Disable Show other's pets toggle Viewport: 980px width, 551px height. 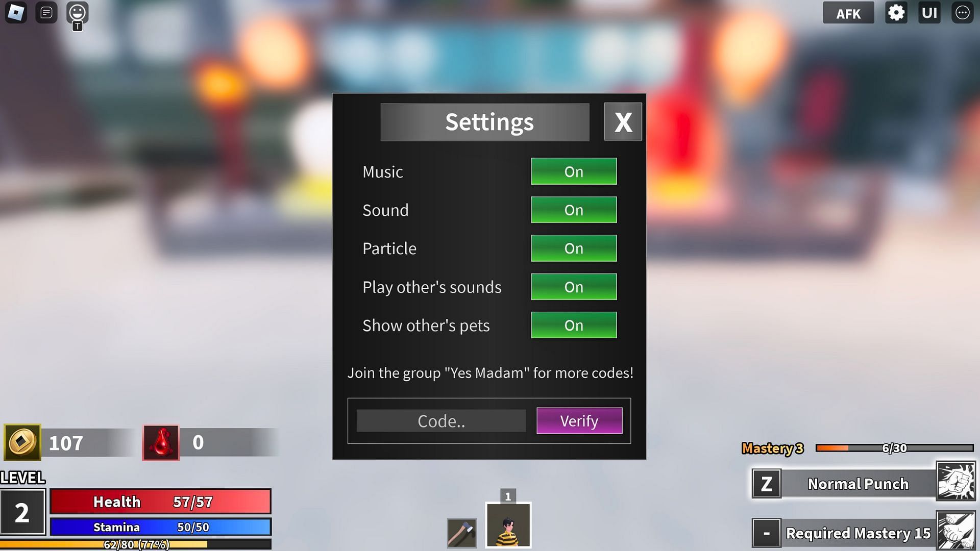click(574, 325)
